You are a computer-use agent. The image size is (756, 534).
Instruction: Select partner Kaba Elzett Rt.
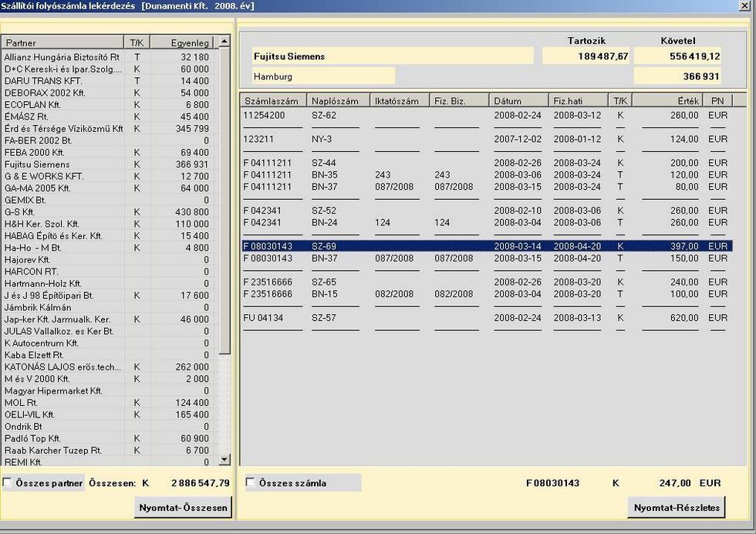pos(110,355)
